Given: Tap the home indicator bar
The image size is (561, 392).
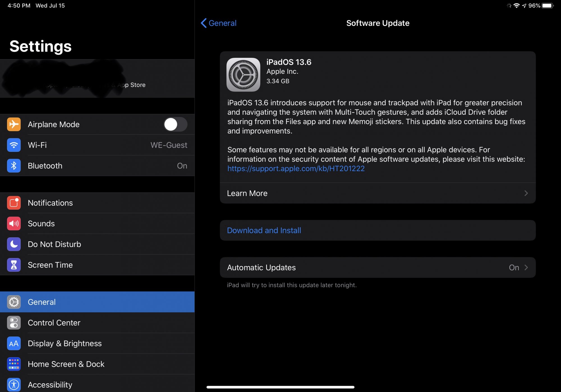Looking at the screenshot, I should [x=280, y=387].
